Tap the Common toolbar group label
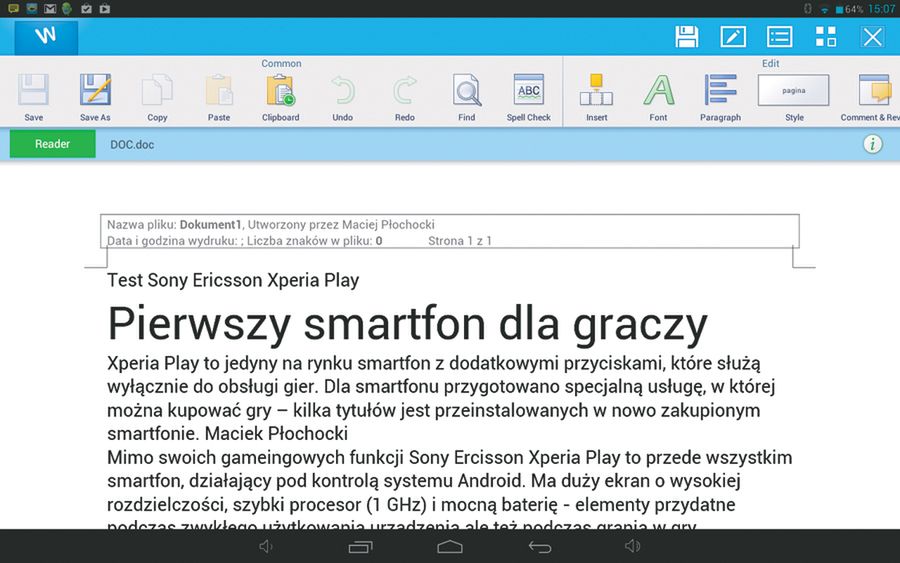900x563 pixels. (x=281, y=63)
